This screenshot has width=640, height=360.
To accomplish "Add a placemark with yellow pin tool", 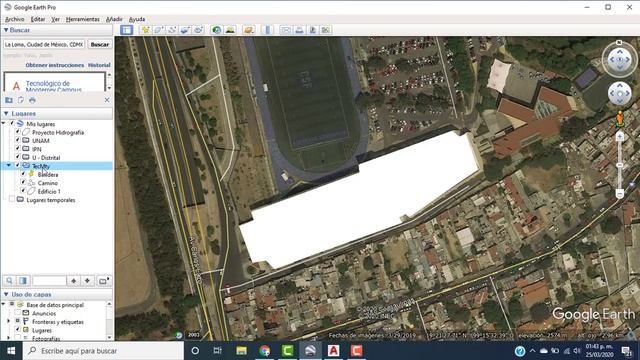I will [x=145, y=30].
